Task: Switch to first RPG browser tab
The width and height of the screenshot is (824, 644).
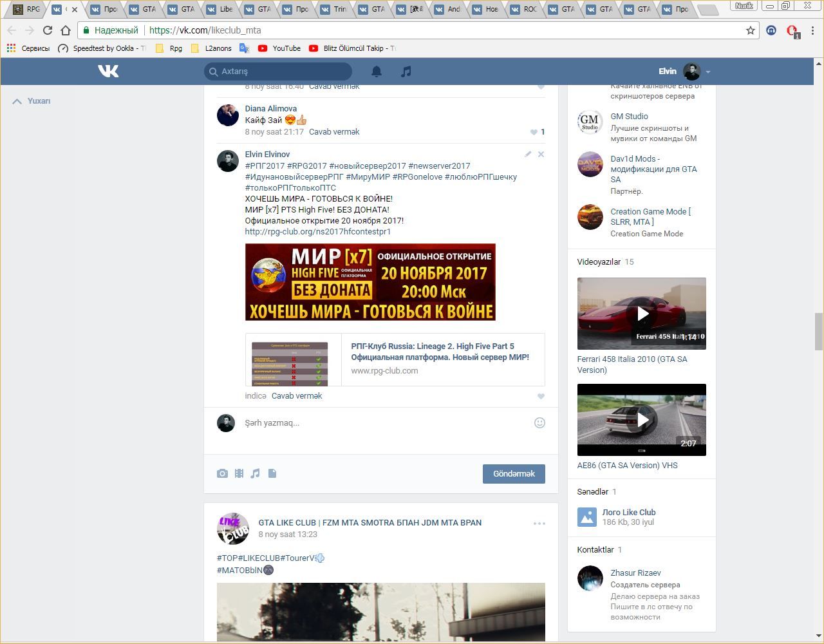Action: pyautogui.click(x=27, y=9)
